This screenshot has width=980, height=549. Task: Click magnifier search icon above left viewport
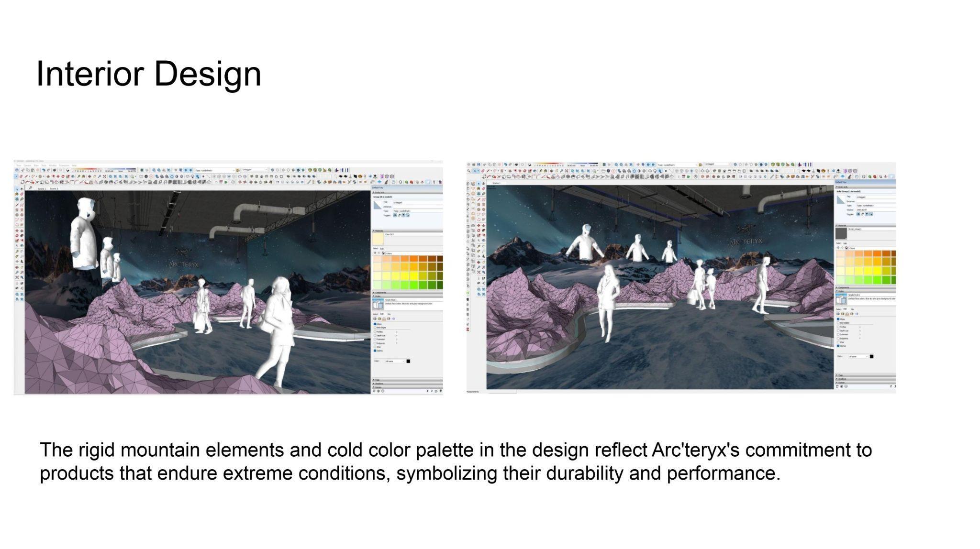[30, 188]
